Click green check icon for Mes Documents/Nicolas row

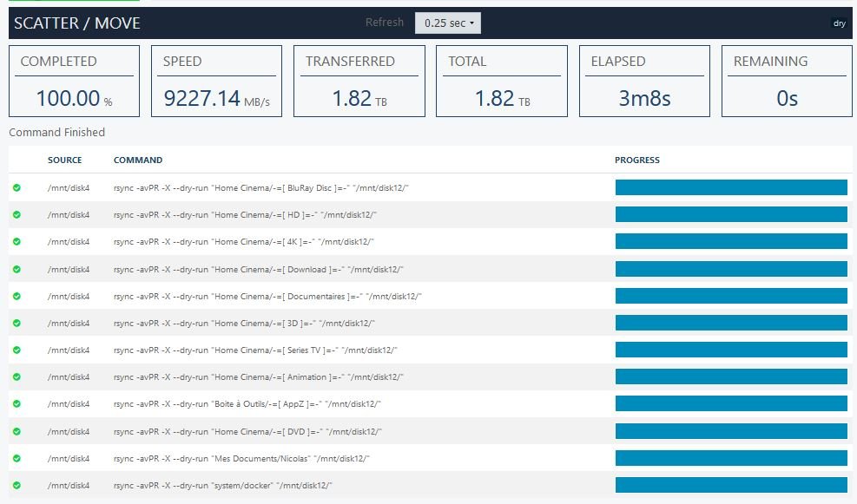coord(17,458)
